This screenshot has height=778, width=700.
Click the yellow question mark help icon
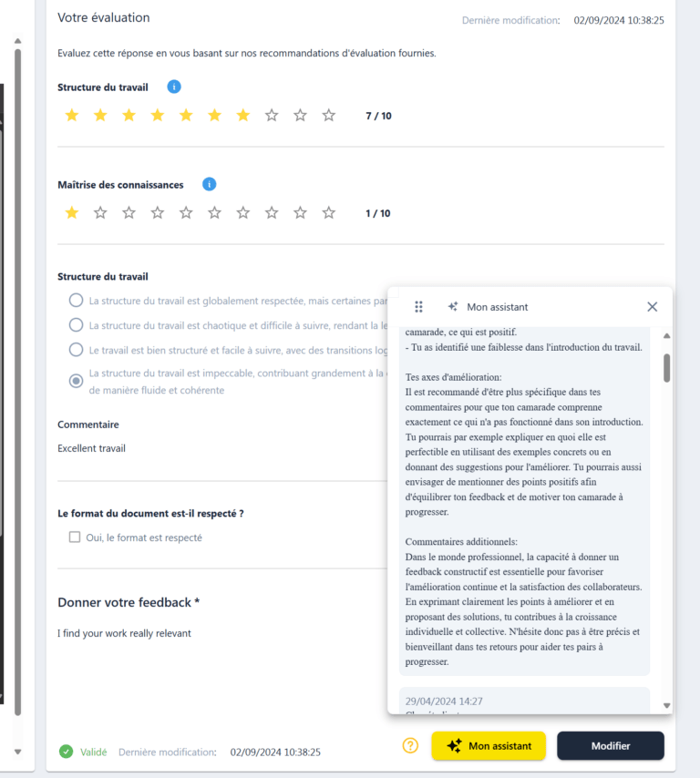pos(410,745)
